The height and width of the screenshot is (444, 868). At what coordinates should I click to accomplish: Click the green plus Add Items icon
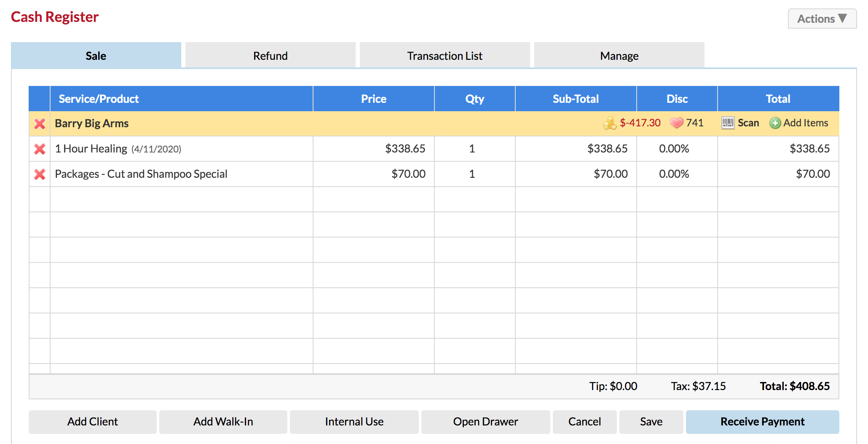tap(775, 123)
